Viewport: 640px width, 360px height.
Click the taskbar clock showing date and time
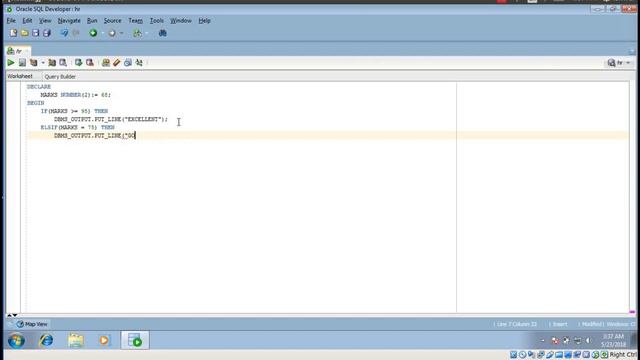[613, 340]
